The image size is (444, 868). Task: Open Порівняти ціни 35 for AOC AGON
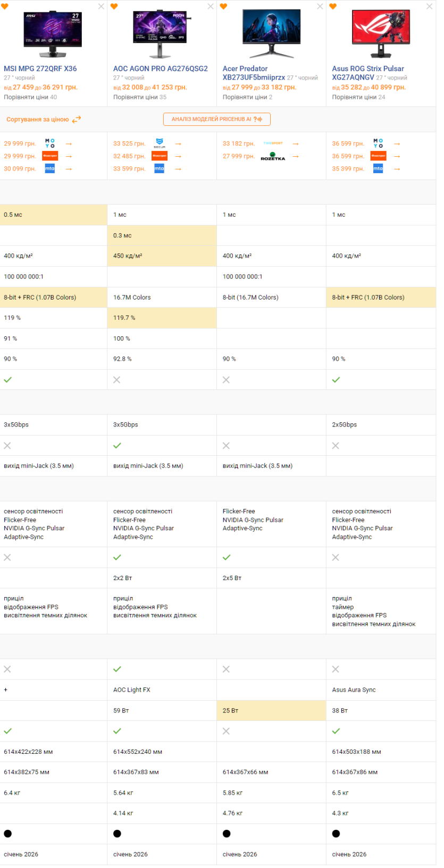coord(140,97)
